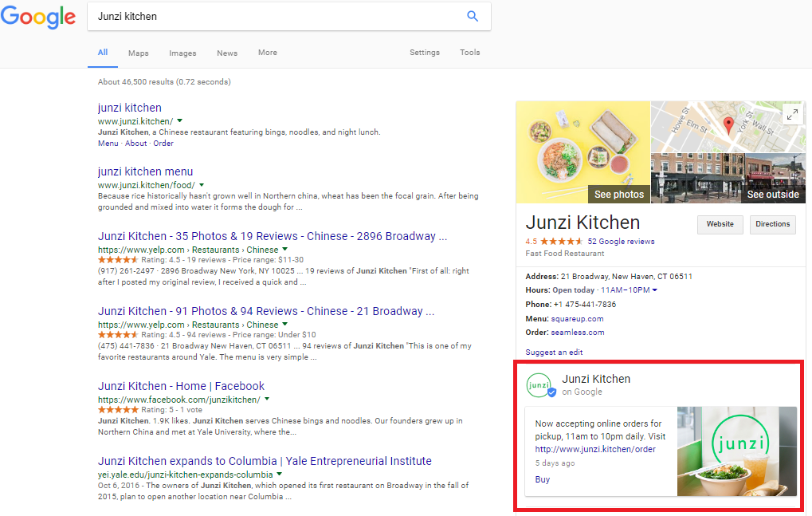The height and width of the screenshot is (516, 812).
Task: Open the Yelp 21 Broadway result
Action: 265,311
